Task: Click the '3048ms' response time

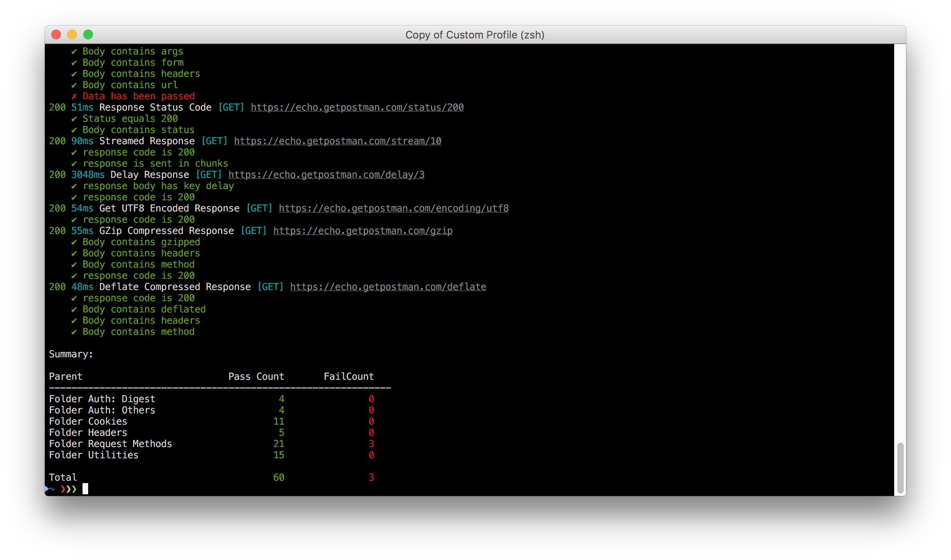Action: pyautogui.click(x=88, y=175)
